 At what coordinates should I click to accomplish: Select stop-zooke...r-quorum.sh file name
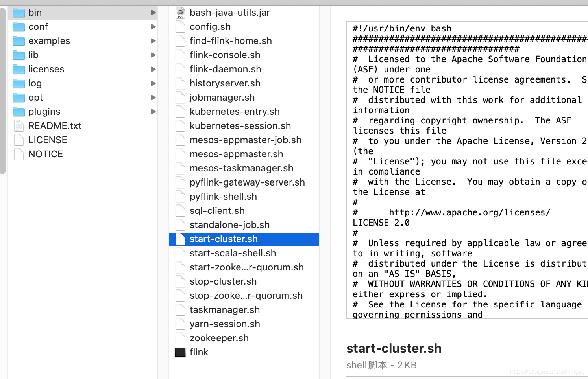tap(246, 296)
